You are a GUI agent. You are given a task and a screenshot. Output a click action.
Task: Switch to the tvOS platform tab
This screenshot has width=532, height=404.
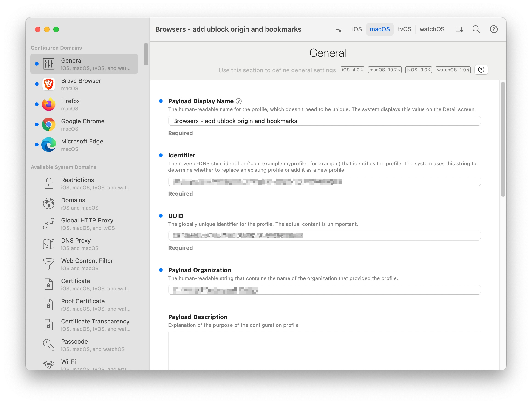404,29
